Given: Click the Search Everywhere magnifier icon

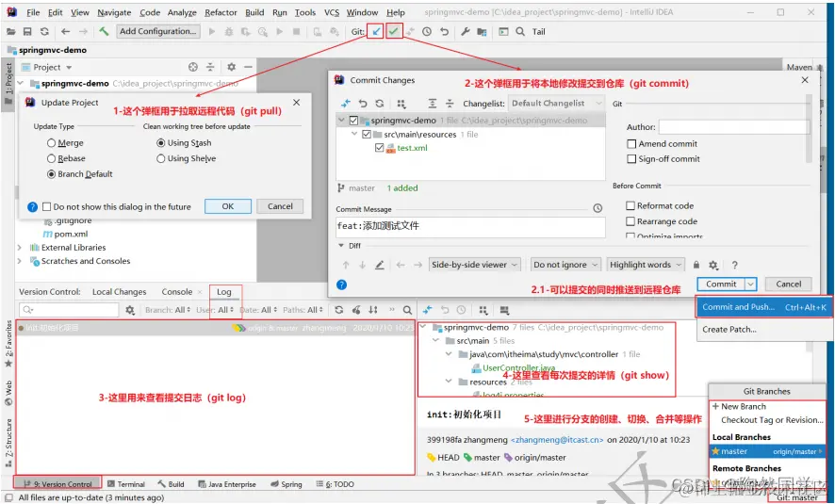Looking at the screenshot, I should [x=520, y=31].
